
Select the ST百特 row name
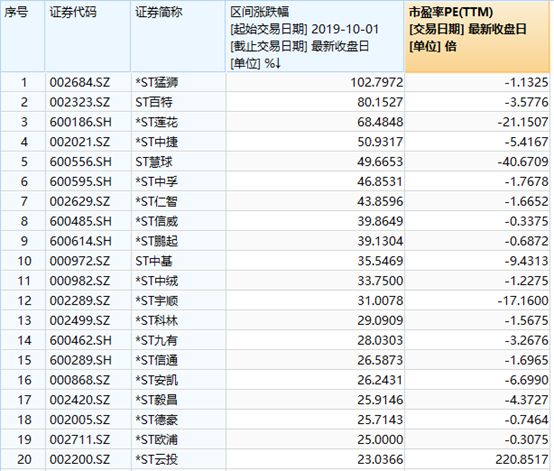pos(154,102)
